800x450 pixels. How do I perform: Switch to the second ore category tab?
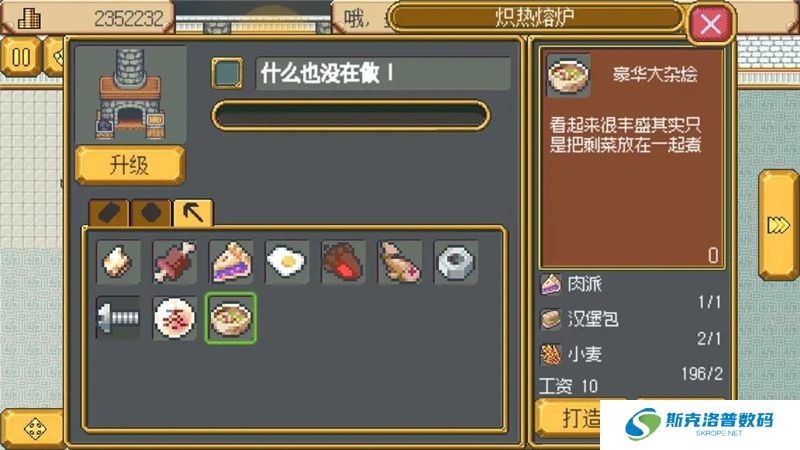151,213
